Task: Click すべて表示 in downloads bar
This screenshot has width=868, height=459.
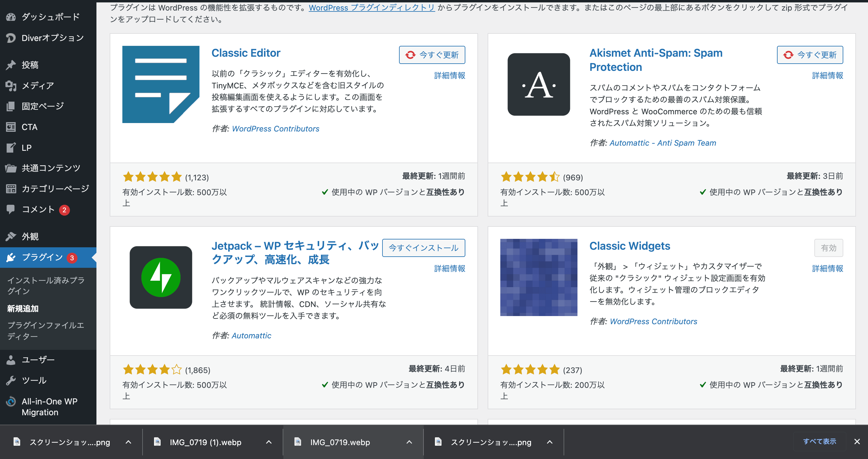Action: coord(819,441)
